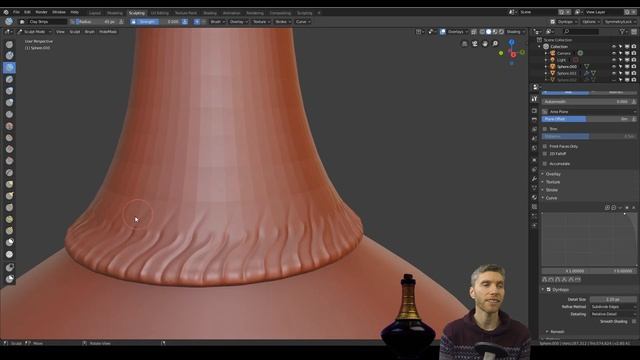
Task: Select the Clay brush tool
Action: coord(9,56)
